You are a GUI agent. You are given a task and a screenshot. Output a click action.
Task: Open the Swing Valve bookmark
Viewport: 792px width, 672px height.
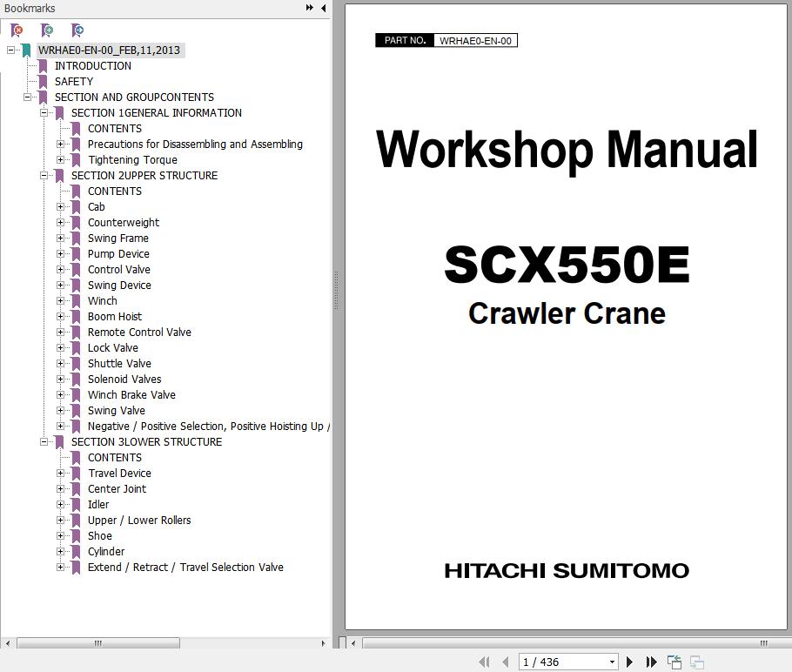click(116, 410)
